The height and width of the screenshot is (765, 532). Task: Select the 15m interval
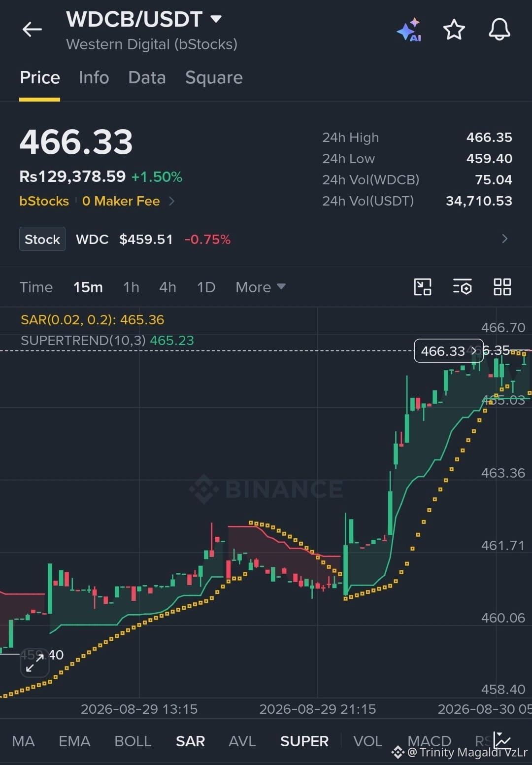click(88, 287)
